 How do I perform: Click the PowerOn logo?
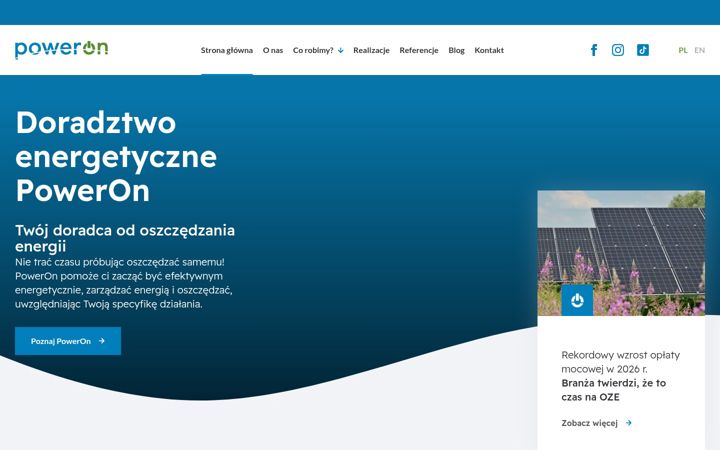point(62,49)
